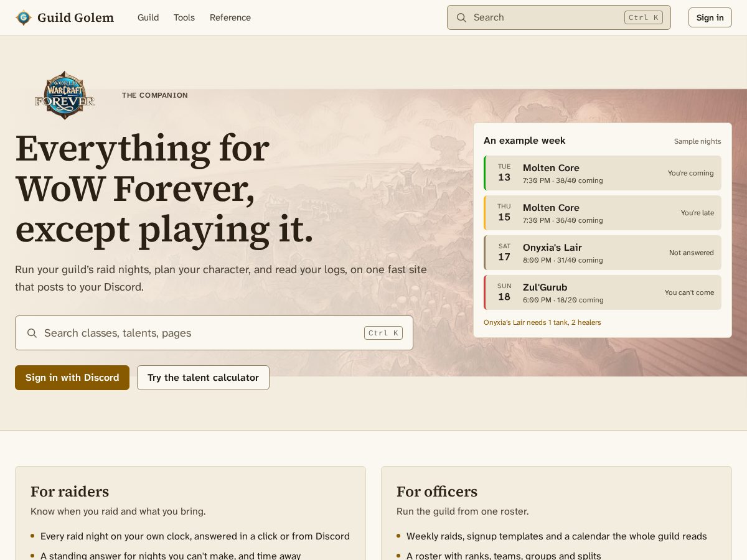Click the You're late status

697,213
